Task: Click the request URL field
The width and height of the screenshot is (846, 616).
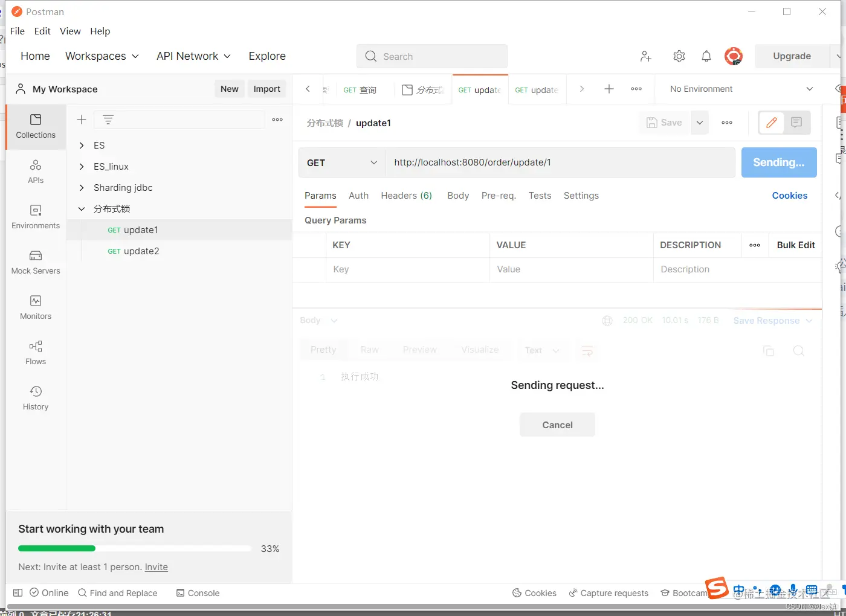Action: pos(560,162)
